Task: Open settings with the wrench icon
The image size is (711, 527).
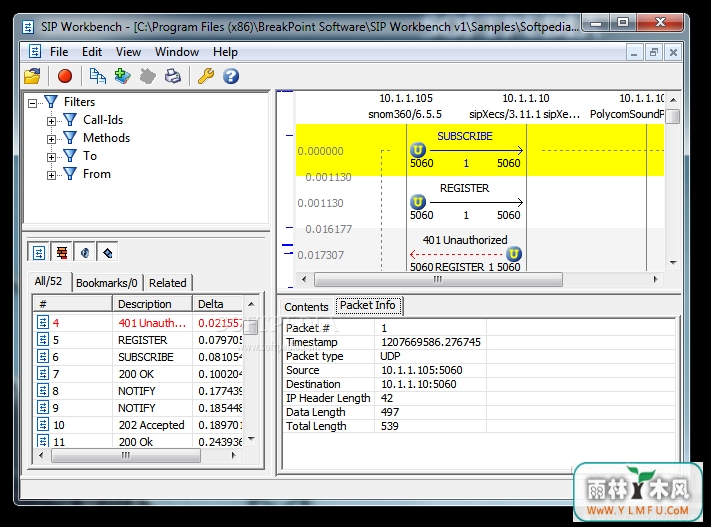Action: point(206,76)
